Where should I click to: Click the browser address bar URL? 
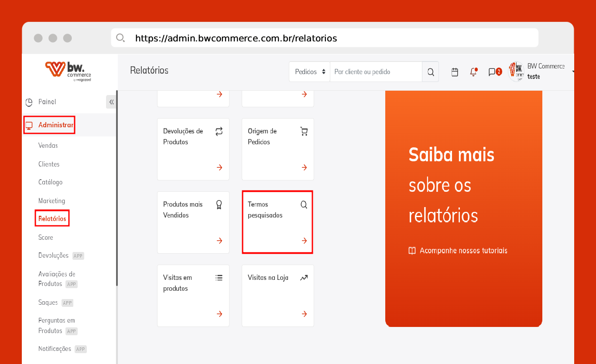click(x=236, y=38)
